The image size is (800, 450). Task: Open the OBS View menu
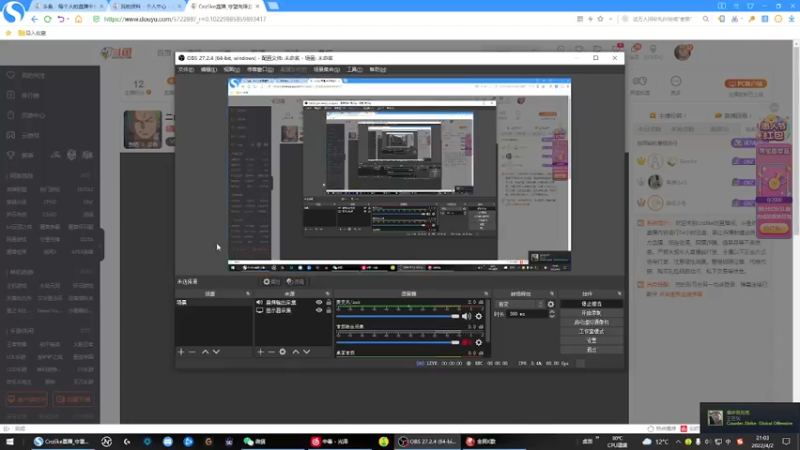pyautogui.click(x=231, y=69)
